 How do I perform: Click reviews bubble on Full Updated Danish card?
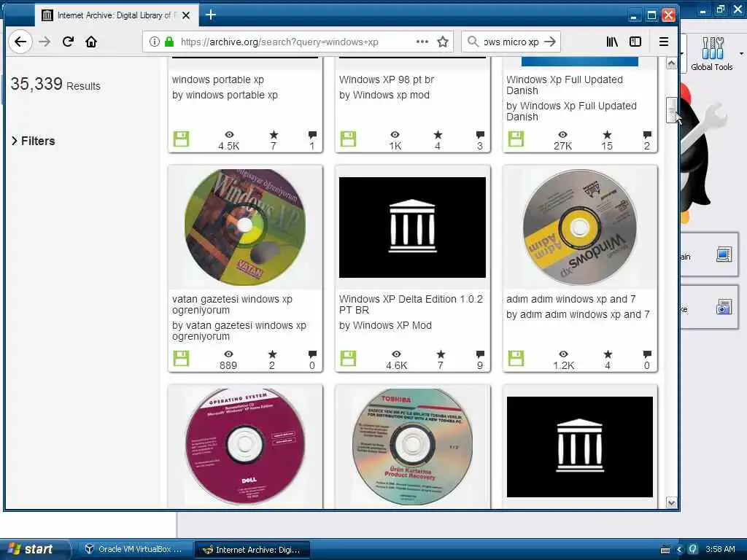(x=647, y=135)
